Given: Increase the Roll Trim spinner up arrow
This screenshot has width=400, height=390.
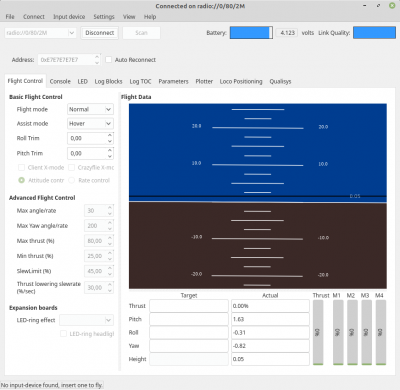Looking at the screenshot, I should [110, 135].
